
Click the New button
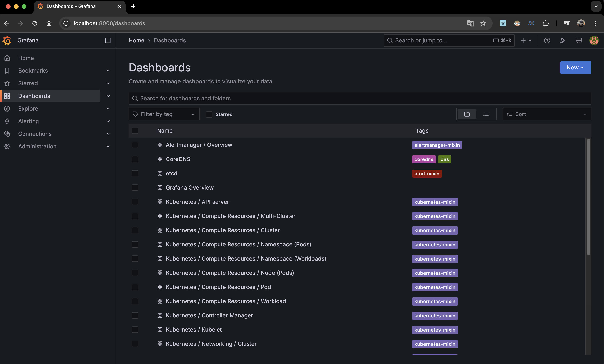(576, 67)
